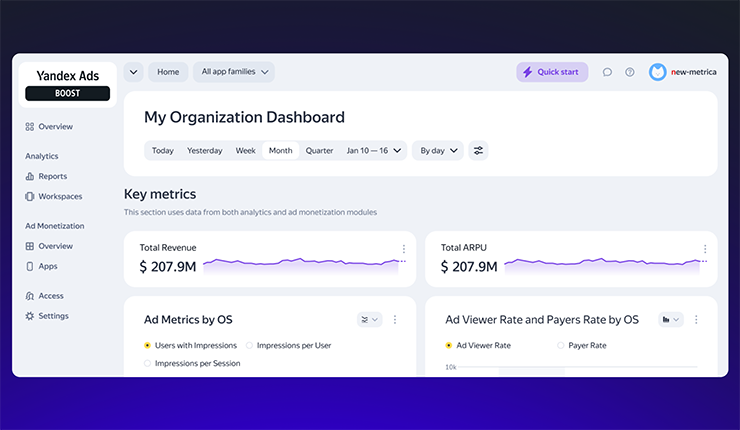Click the Quick start button
740x430 pixels.
pos(551,72)
